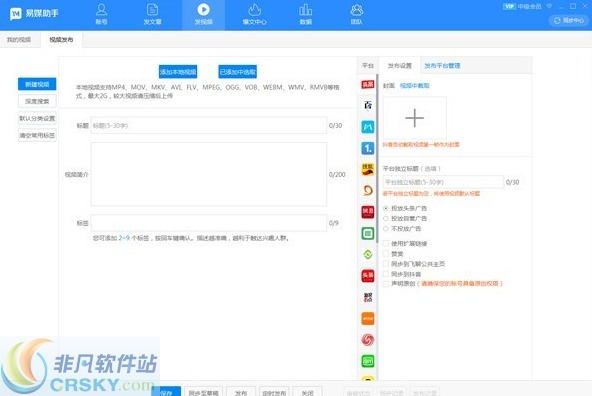Image resolution: width=592 pixels, height=396 pixels.
Task: Open the 团队 team section
Action: point(356,14)
